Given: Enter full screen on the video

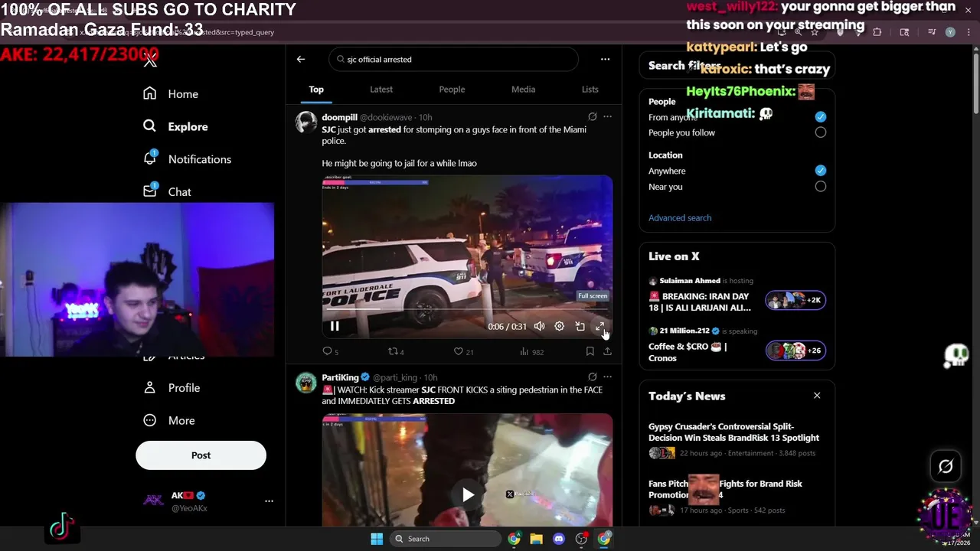Looking at the screenshot, I should point(600,327).
